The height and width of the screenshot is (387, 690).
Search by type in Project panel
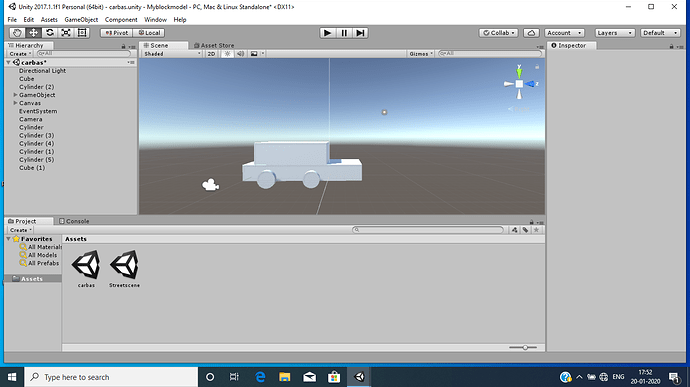[x=514, y=230]
